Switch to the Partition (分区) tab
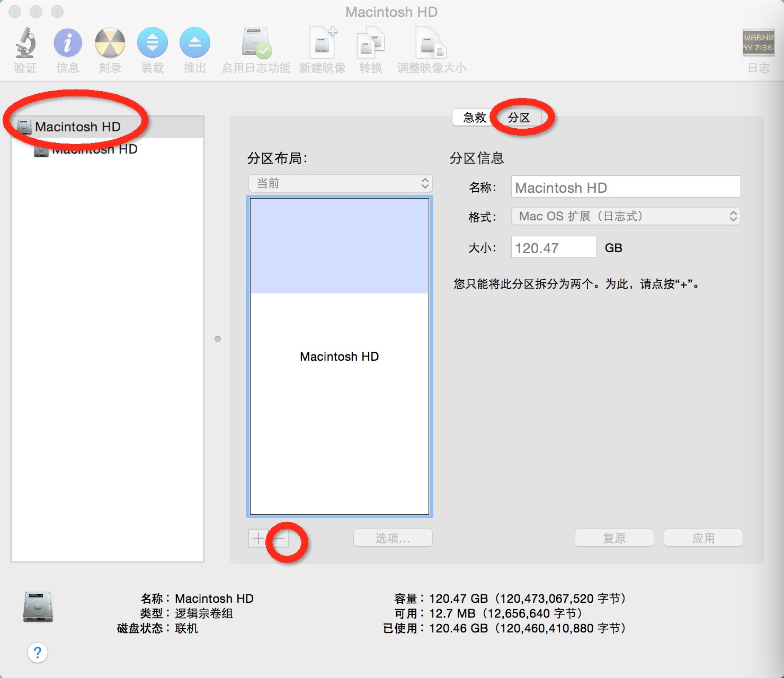The image size is (784, 678). (519, 118)
